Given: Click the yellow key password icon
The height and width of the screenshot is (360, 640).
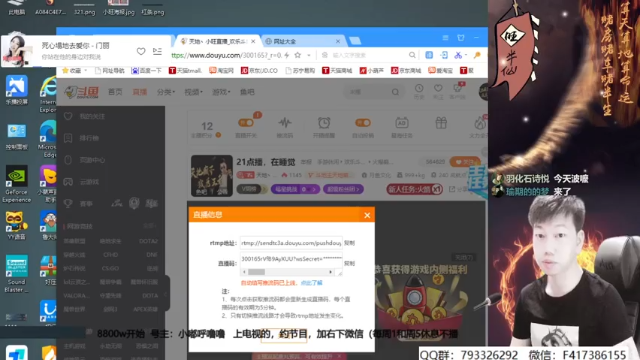Looking at the screenshot, I should [x=477, y=55].
